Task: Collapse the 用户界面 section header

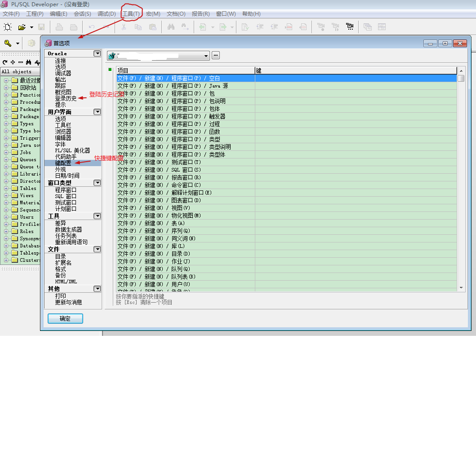Action: click(97, 112)
